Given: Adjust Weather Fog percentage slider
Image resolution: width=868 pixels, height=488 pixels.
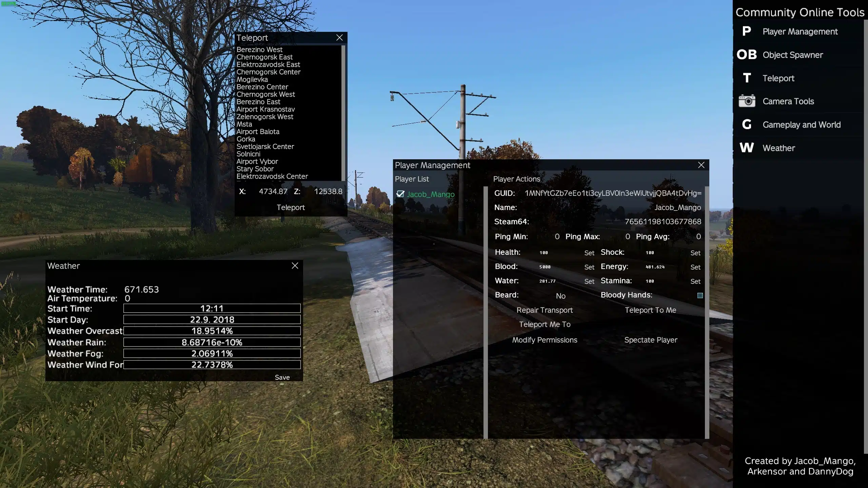Looking at the screenshot, I should 212,353.
